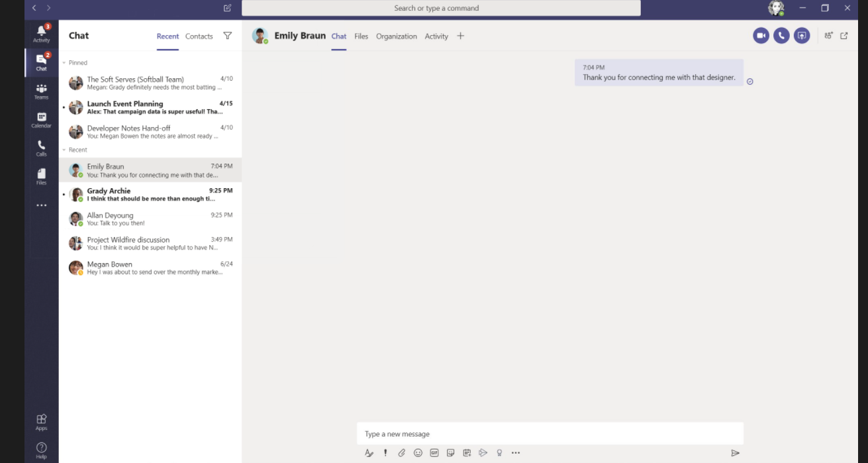Switch to the Files tab
The width and height of the screenshot is (868, 463).
click(x=361, y=36)
